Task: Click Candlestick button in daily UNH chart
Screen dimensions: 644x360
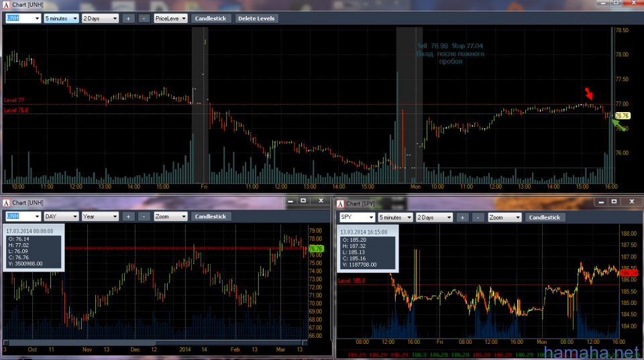Action: [x=211, y=216]
